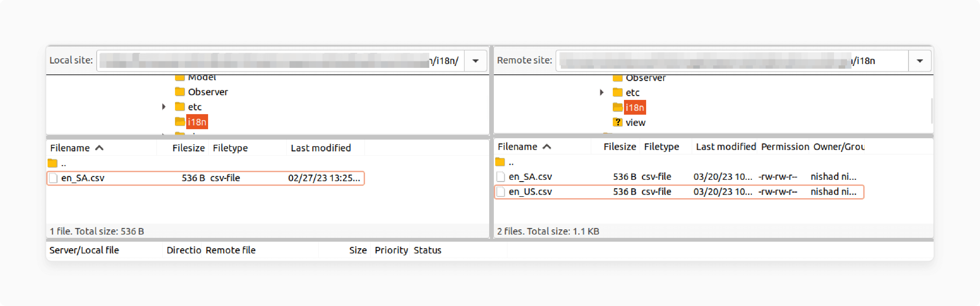Go to parent folder in local list
The width and height of the screenshot is (980, 306).
[57, 164]
